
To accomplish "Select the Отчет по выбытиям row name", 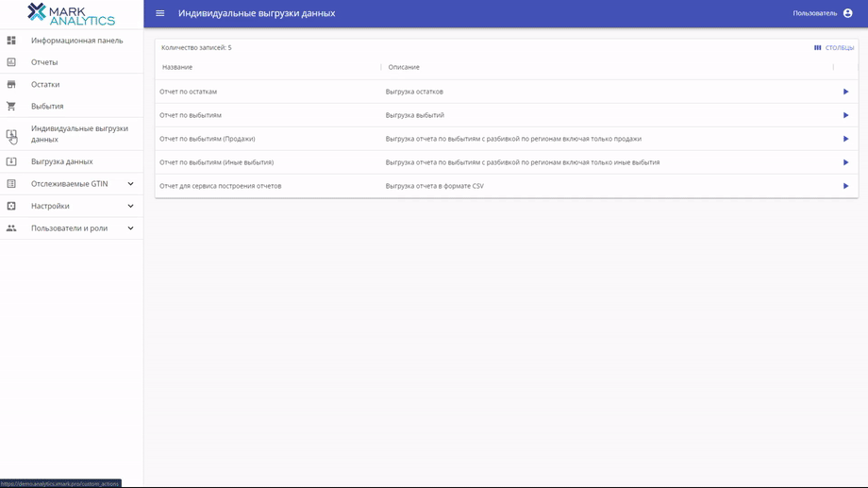I will click(x=191, y=115).
